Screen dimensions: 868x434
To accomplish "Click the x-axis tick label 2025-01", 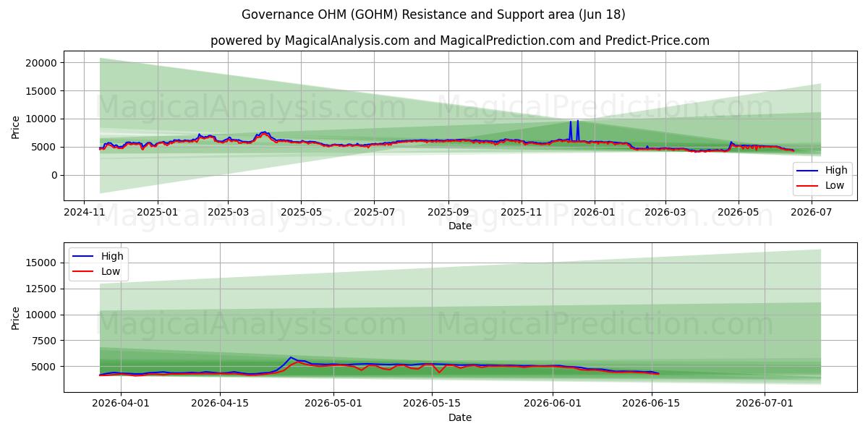I will [158, 212].
